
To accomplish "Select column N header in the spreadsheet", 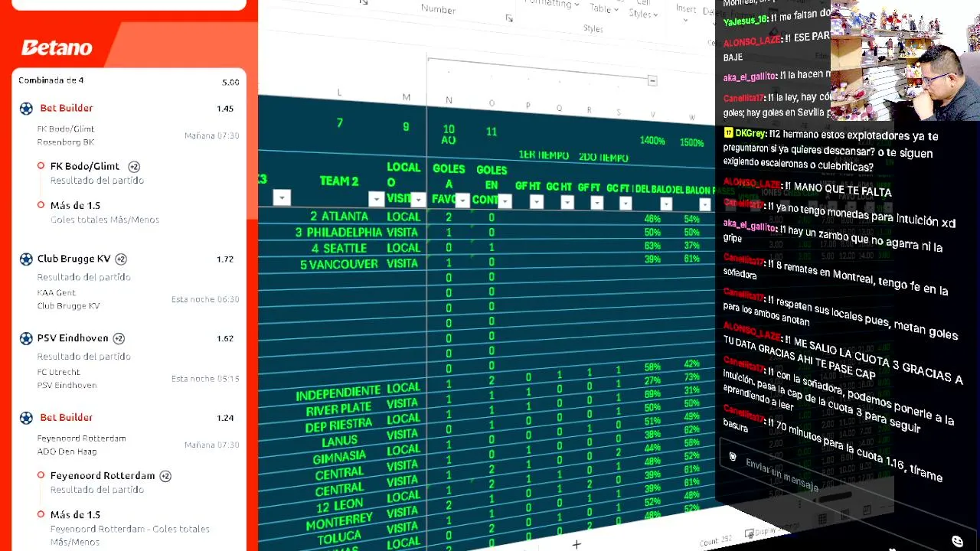I will point(449,100).
